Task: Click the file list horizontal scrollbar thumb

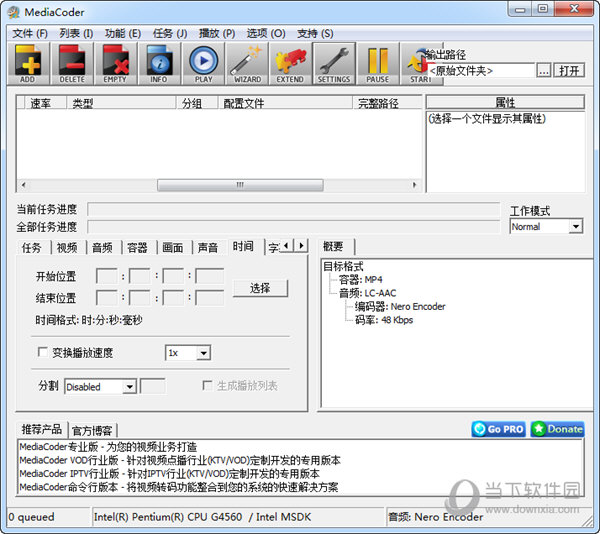Action: click(240, 185)
